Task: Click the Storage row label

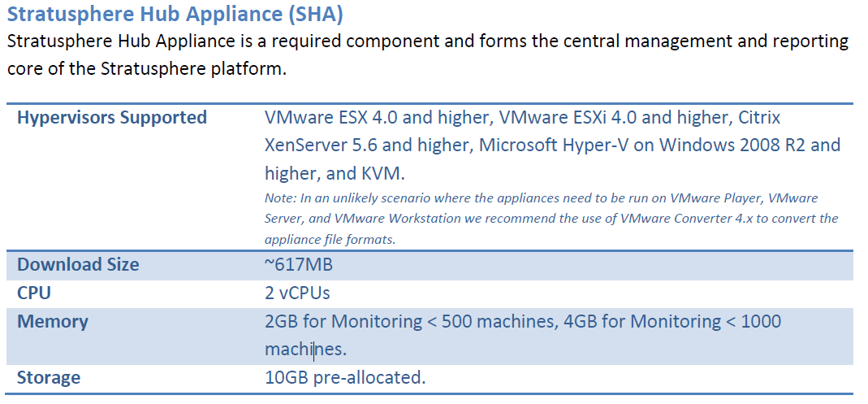Action: click(49, 378)
